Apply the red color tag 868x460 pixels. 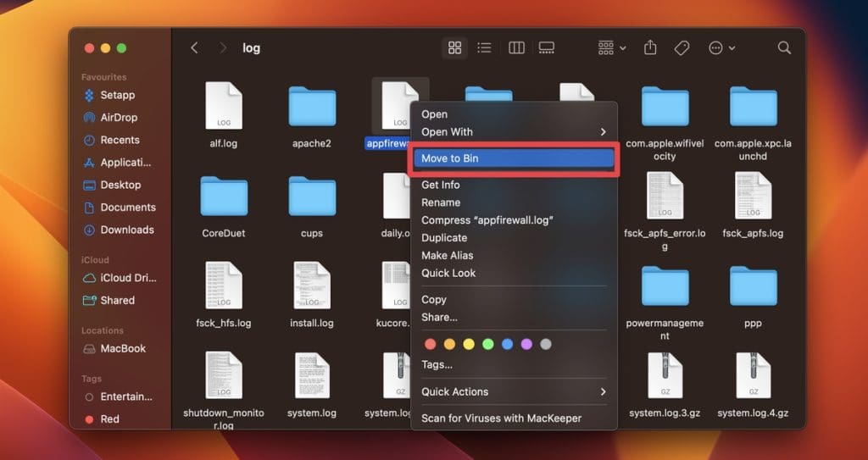[430, 344]
